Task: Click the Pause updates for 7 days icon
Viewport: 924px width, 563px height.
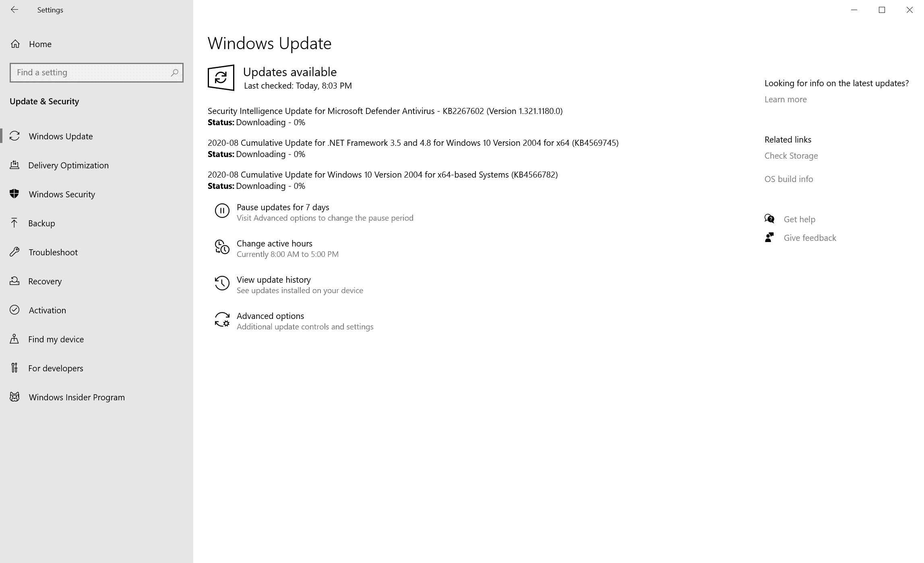Action: coord(222,211)
